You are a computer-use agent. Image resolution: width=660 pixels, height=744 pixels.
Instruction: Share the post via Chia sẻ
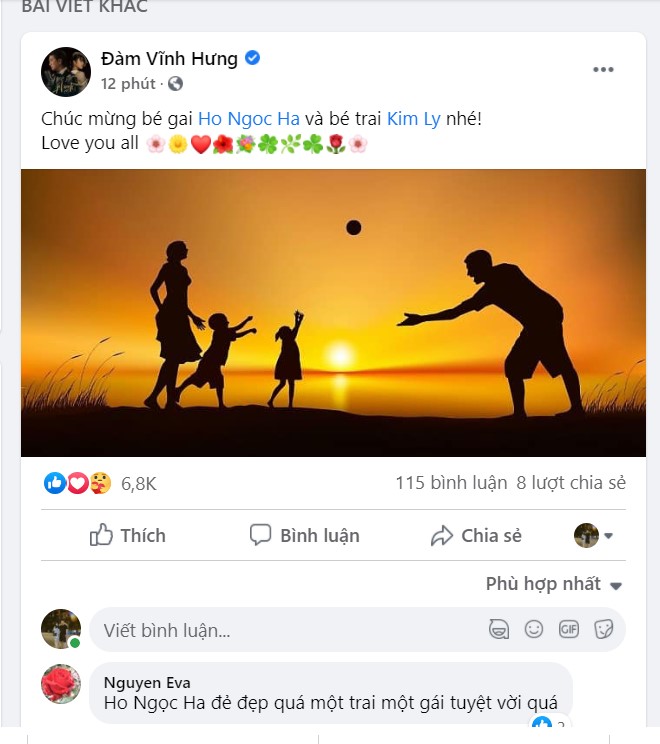pos(476,536)
